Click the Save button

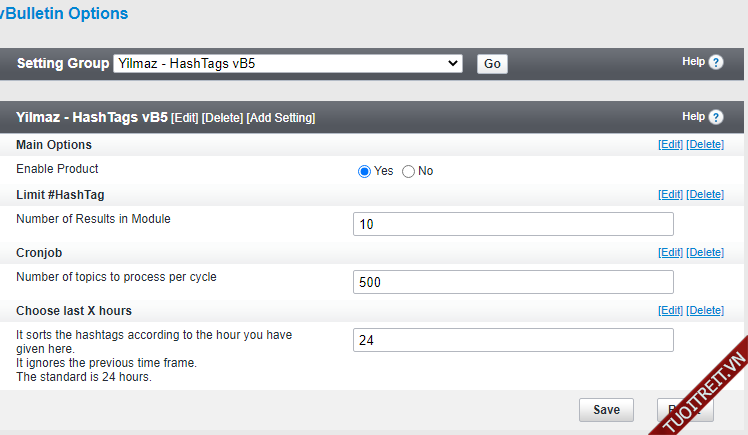click(x=606, y=410)
